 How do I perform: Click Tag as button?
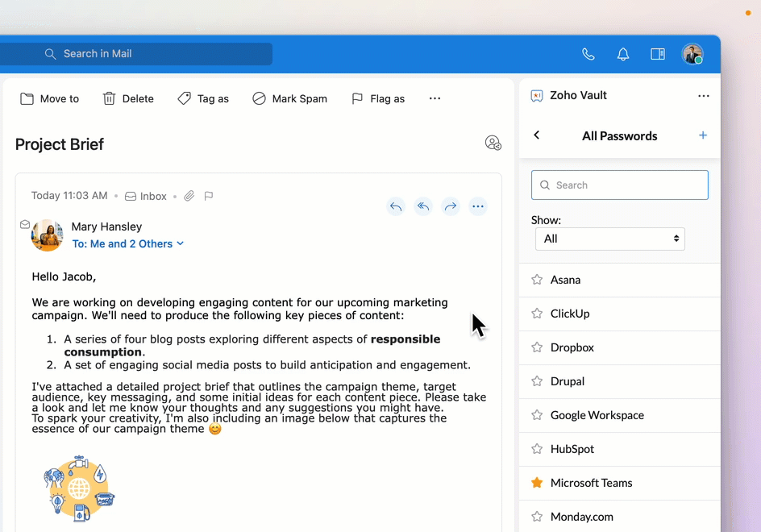coord(203,98)
